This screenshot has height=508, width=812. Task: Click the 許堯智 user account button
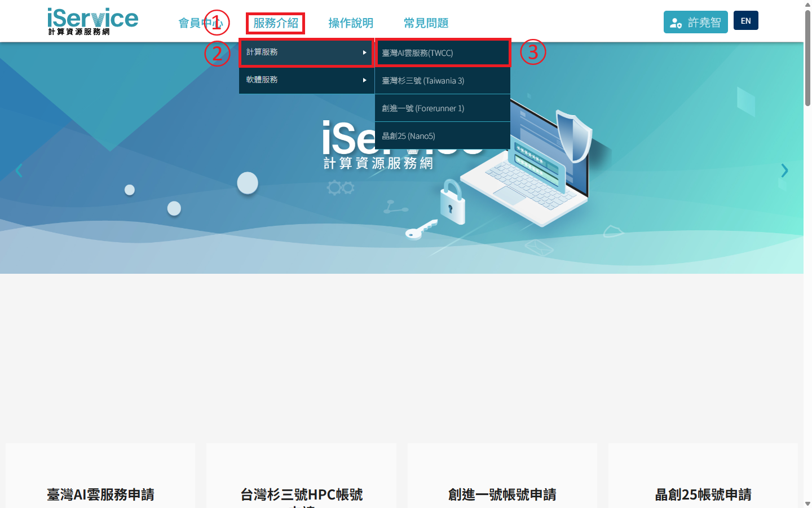tap(696, 22)
